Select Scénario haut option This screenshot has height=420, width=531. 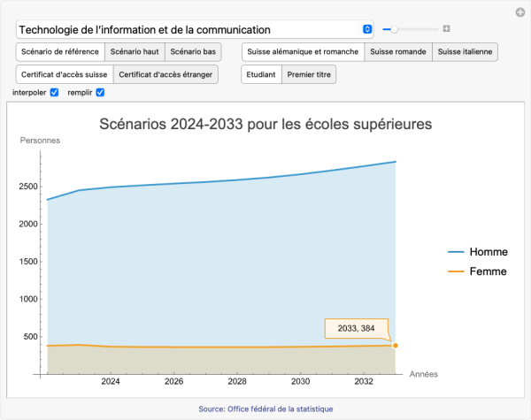point(135,52)
